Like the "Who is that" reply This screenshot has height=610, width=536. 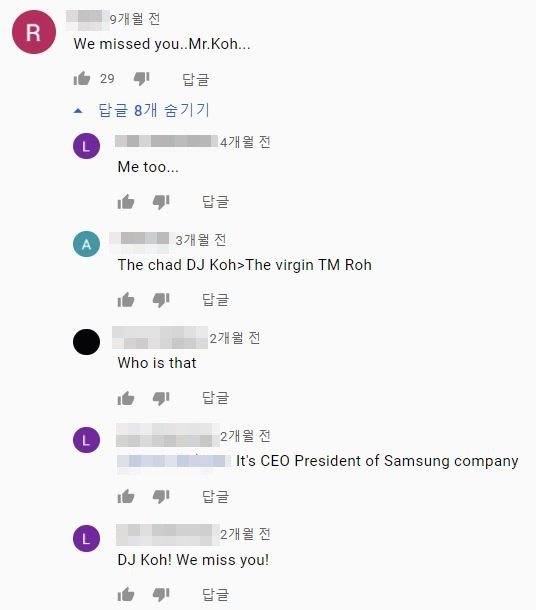(x=126, y=398)
